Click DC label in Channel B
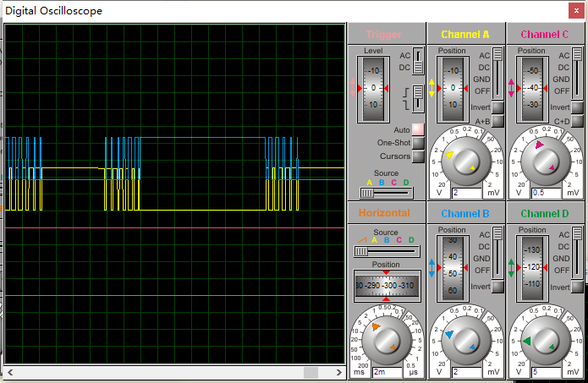The image size is (588, 383). coord(484,247)
